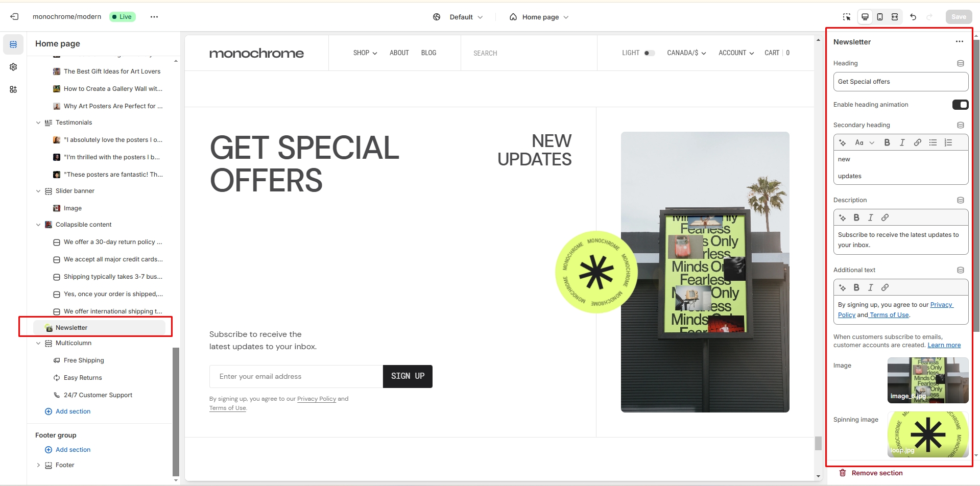The width and height of the screenshot is (980, 486).
Task: Open Newsletter panel three-dot menu
Action: (960, 42)
